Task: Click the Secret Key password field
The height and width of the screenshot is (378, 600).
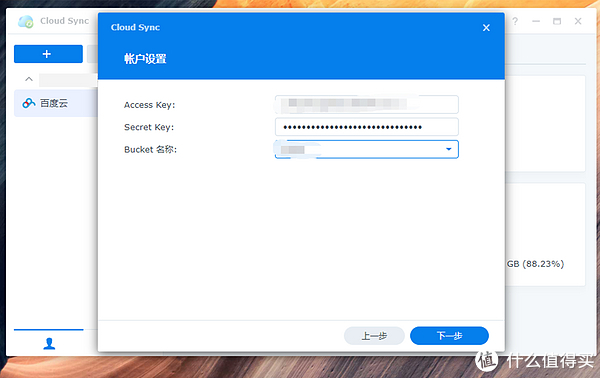Action: 367,127
